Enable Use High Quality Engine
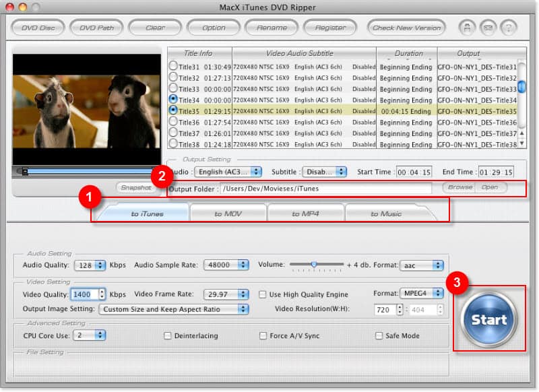 (263, 294)
